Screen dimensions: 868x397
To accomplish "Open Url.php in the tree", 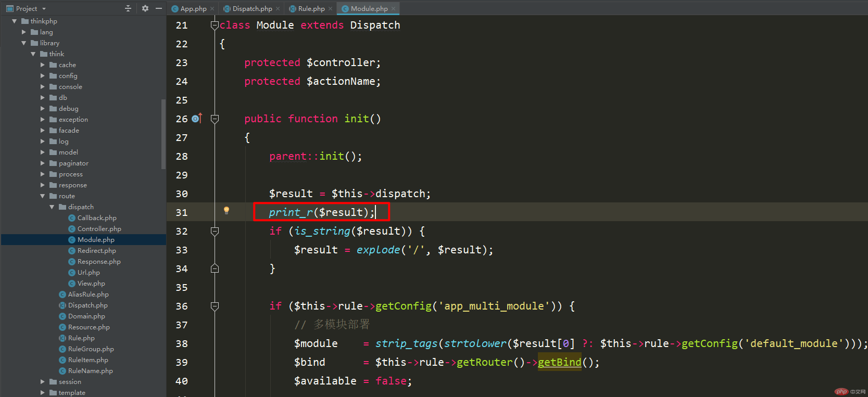I will (x=89, y=273).
